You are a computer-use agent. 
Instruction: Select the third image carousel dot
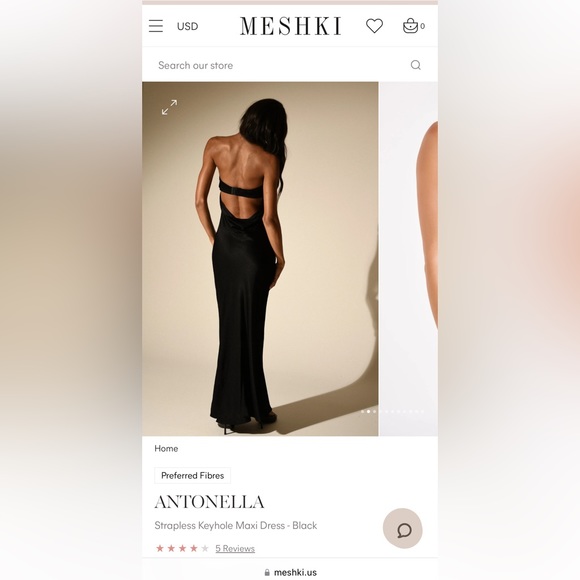[374, 411]
